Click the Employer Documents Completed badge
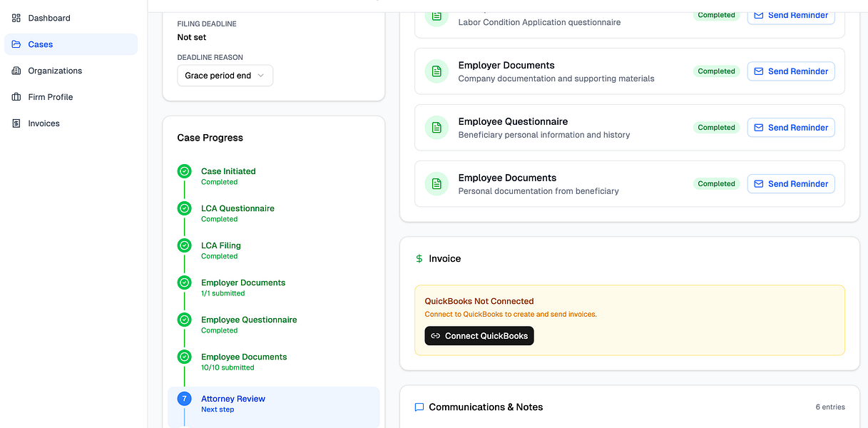Screen dimensions: 868x428 coord(716,71)
